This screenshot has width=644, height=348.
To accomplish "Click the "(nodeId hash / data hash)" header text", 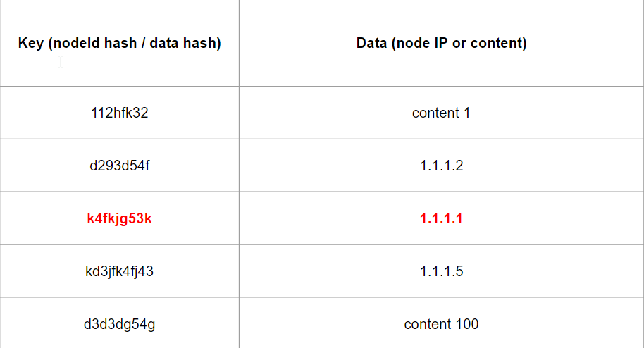I will (x=132, y=44).
